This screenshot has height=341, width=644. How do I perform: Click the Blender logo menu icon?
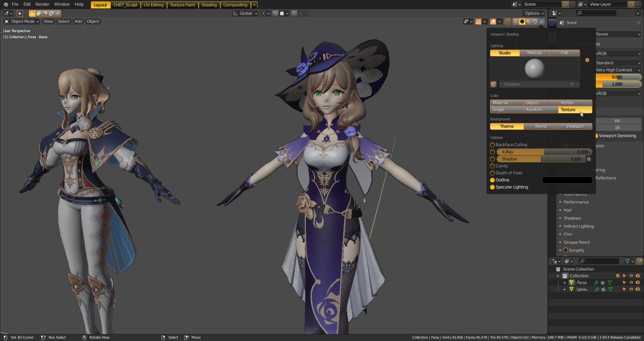click(x=5, y=4)
